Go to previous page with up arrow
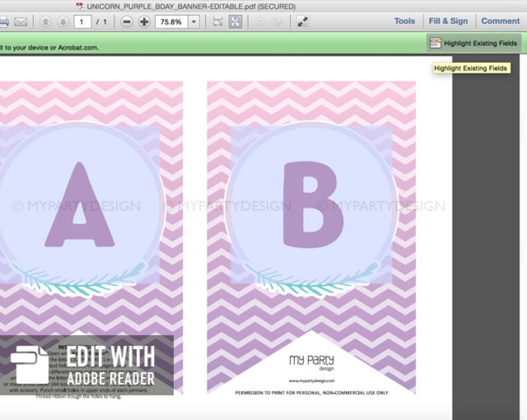The width and height of the screenshot is (527, 420). (45, 22)
